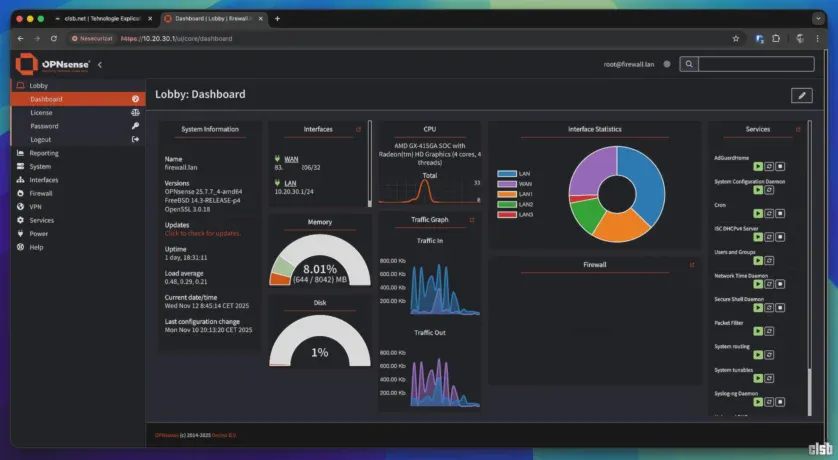Click the search magnifier icon
Viewport: 838px width, 460px height.
(689, 64)
